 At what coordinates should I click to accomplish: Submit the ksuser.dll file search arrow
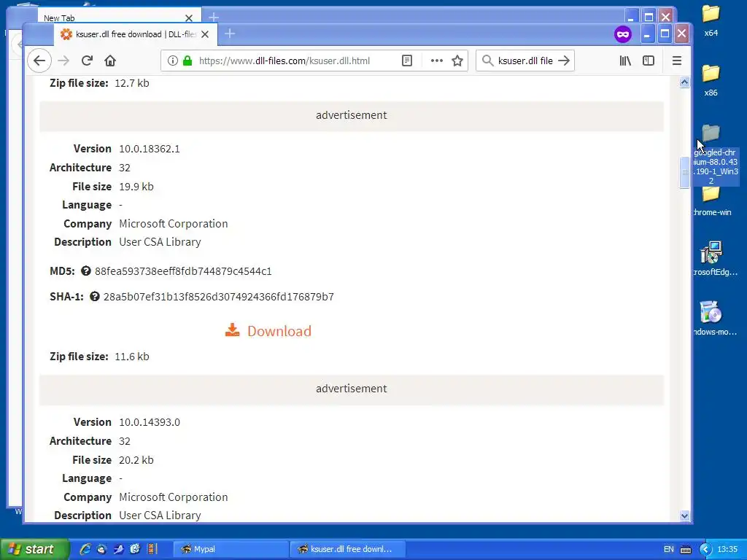564,61
